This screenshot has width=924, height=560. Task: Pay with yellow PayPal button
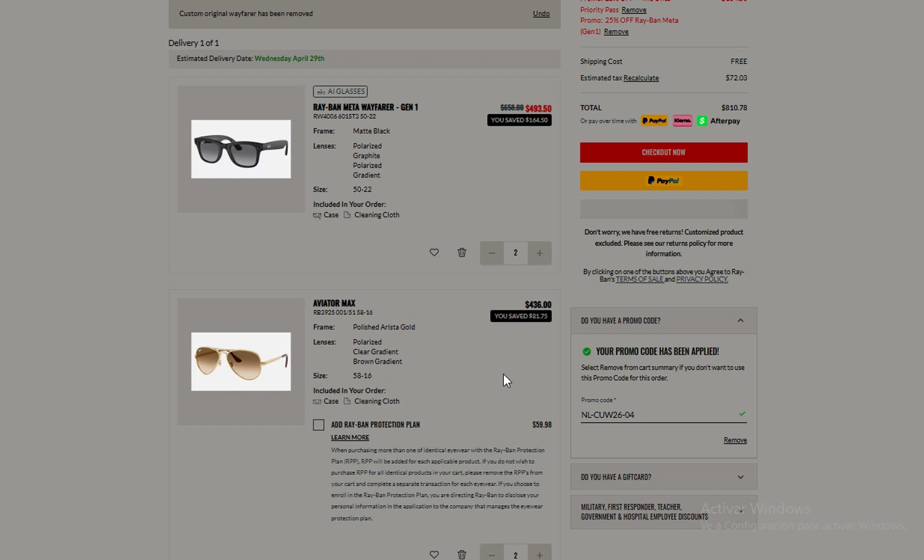click(x=663, y=181)
